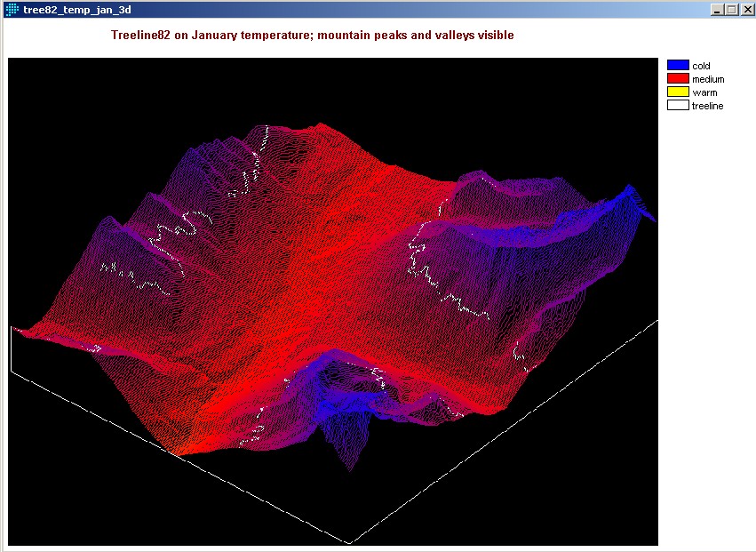The width and height of the screenshot is (756, 552).
Task: Click the "cold" legend label
Action: [701, 66]
